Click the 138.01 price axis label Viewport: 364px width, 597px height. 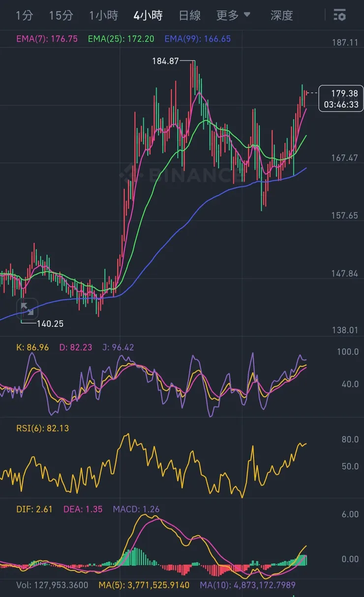pyautogui.click(x=345, y=330)
